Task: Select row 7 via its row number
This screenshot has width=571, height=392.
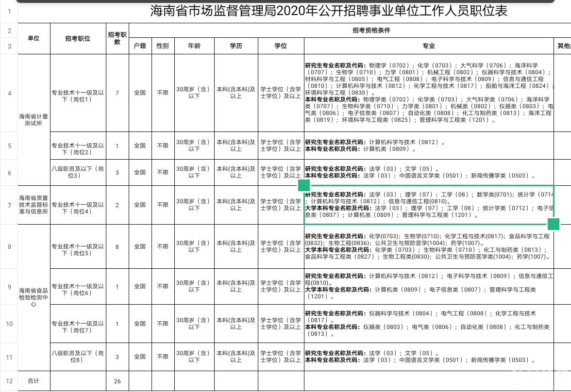Action: click(9, 205)
